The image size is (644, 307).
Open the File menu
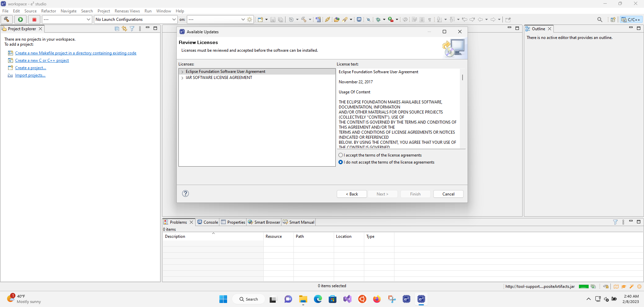click(5, 11)
